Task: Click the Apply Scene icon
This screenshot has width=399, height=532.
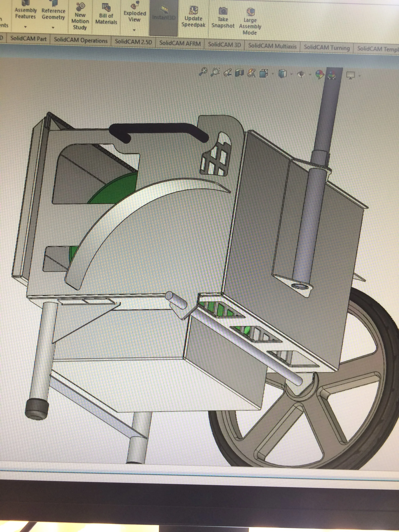Action: pos(332,75)
